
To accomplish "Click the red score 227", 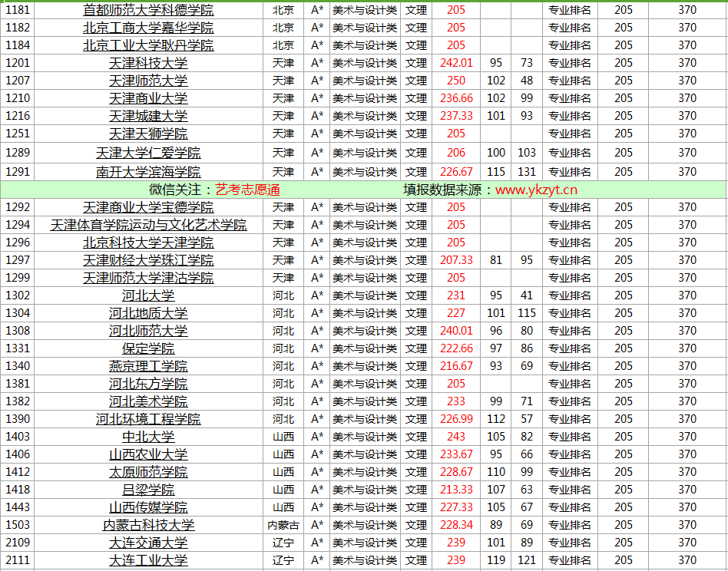I will tap(456, 313).
